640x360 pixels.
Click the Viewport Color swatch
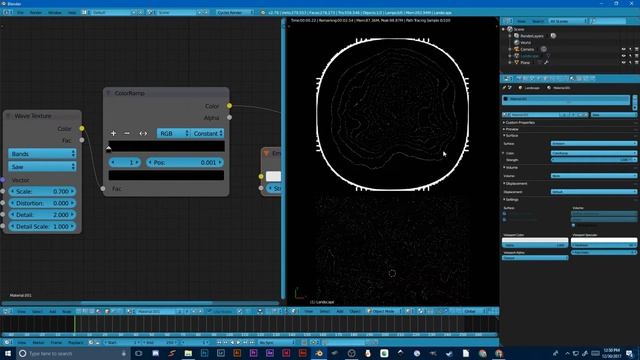click(535, 240)
